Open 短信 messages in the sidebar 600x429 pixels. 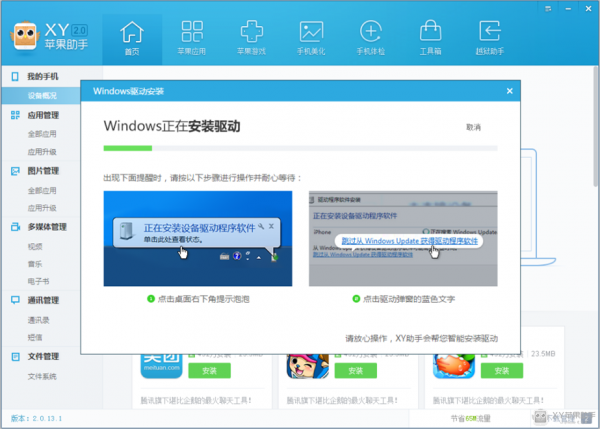coord(35,338)
